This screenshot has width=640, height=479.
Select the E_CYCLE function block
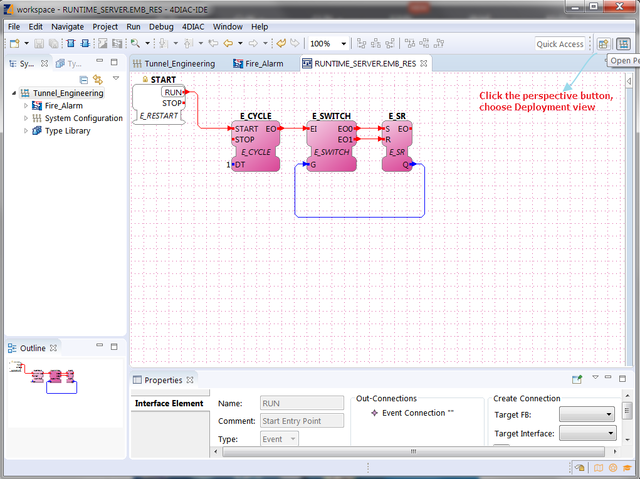(256, 145)
